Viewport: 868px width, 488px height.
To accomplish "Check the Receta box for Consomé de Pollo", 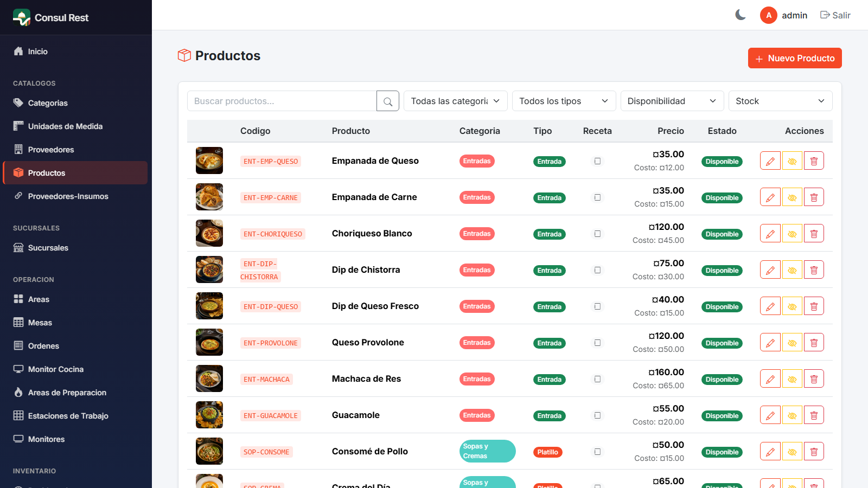I will [x=597, y=452].
